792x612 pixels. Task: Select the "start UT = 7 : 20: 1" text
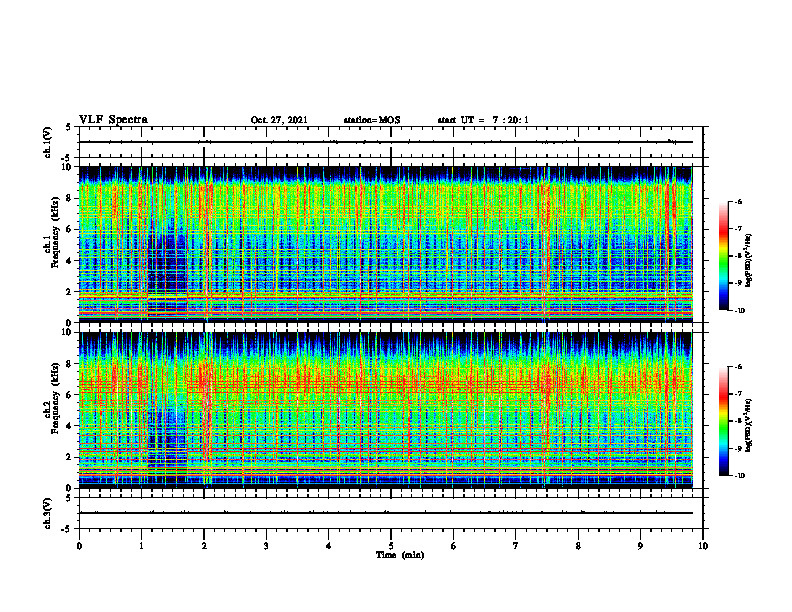[483, 120]
